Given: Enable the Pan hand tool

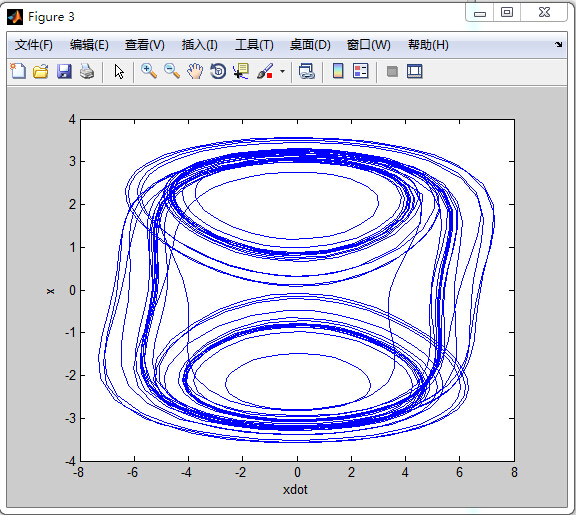Looking at the screenshot, I should tap(195, 71).
